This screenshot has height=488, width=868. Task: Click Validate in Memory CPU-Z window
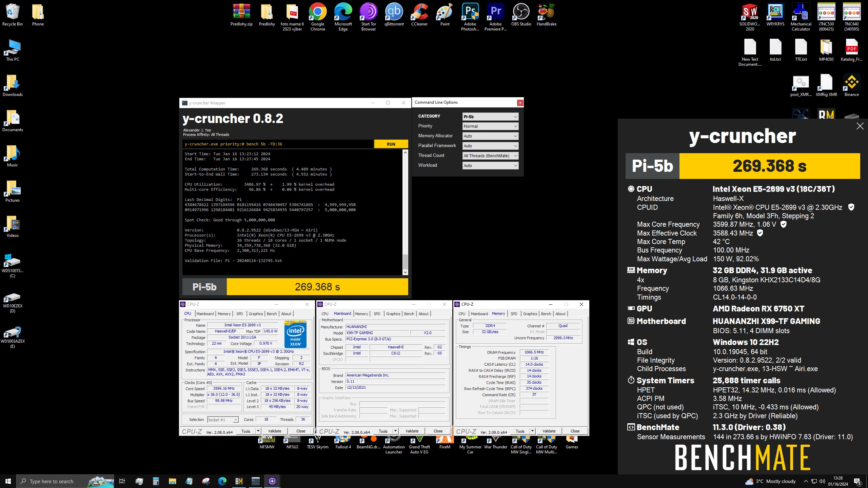[x=549, y=431]
